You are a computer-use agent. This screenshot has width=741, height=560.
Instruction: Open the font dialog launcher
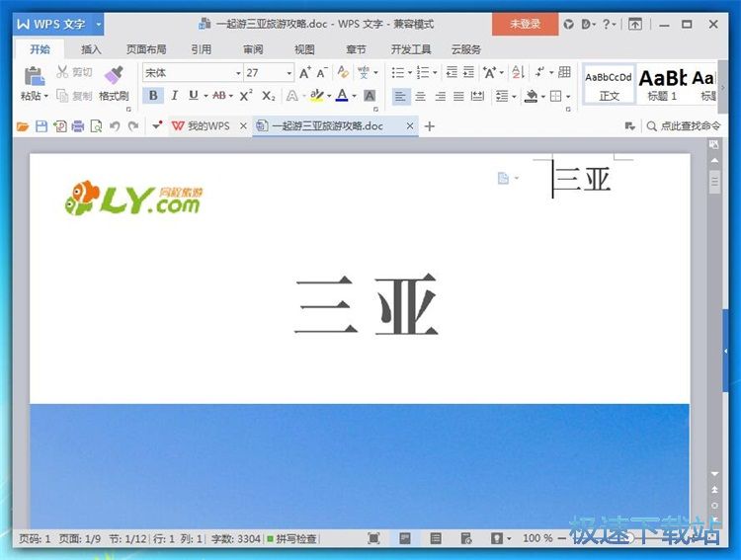point(375,110)
